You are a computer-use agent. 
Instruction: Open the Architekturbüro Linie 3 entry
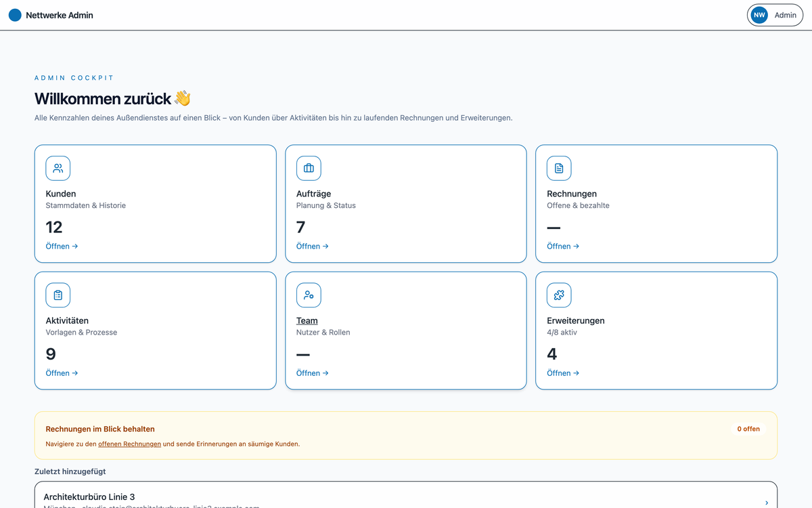click(x=406, y=495)
